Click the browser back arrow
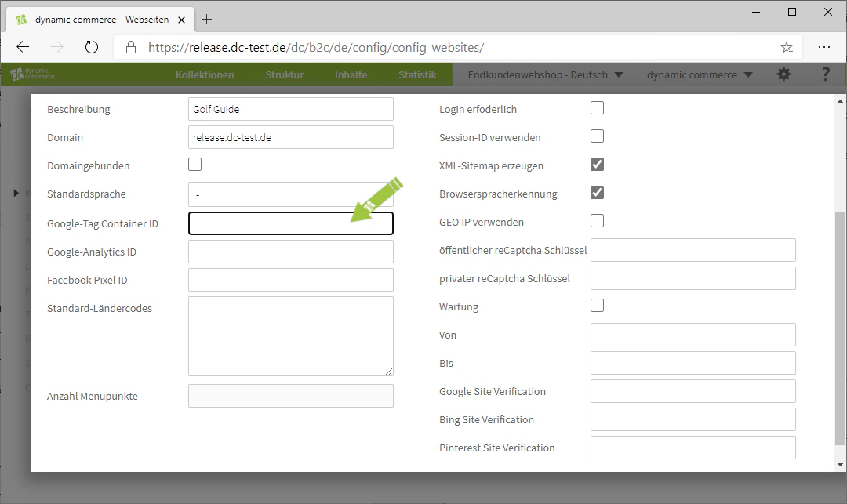The image size is (847, 504). click(x=23, y=47)
